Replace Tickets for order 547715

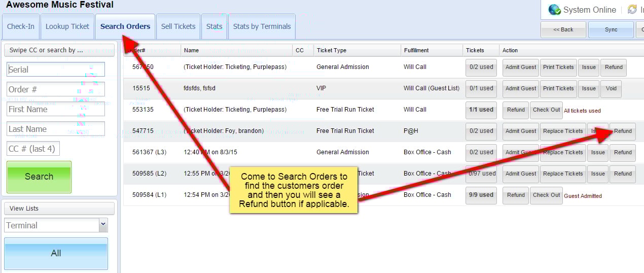(563, 131)
